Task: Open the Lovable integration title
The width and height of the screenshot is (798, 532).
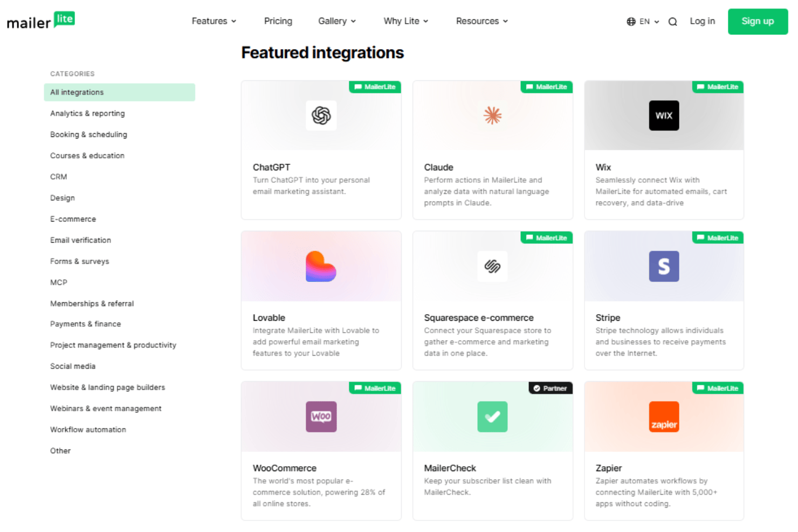Action: click(269, 317)
